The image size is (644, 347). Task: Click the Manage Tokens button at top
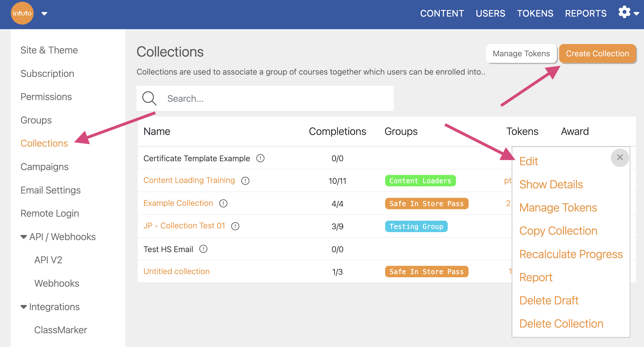tap(521, 53)
